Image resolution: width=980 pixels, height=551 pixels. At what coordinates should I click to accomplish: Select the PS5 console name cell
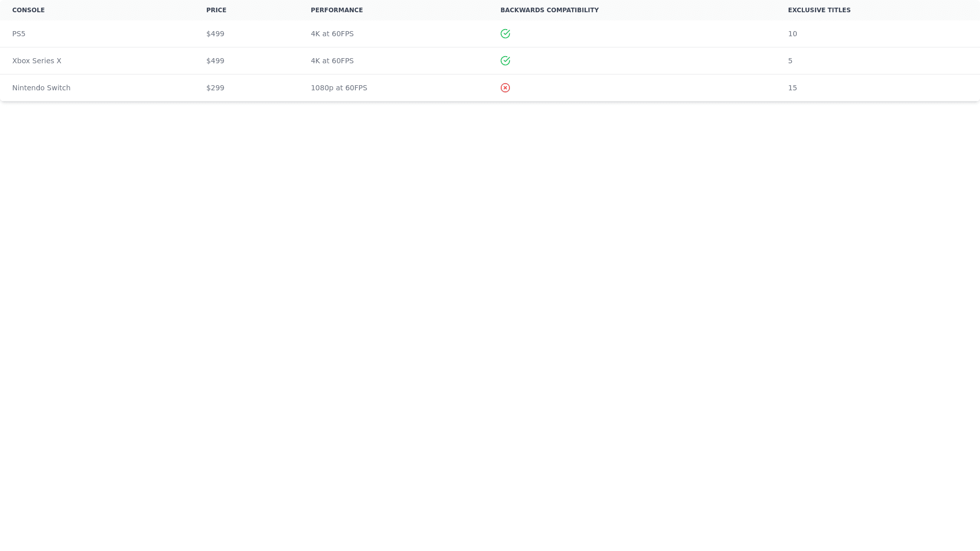click(19, 34)
